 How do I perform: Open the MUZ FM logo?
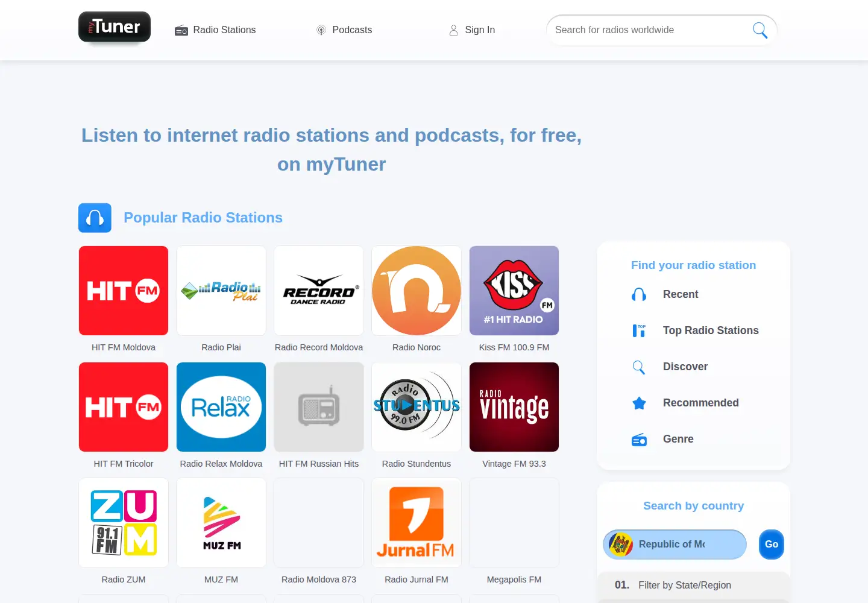click(221, 523)
